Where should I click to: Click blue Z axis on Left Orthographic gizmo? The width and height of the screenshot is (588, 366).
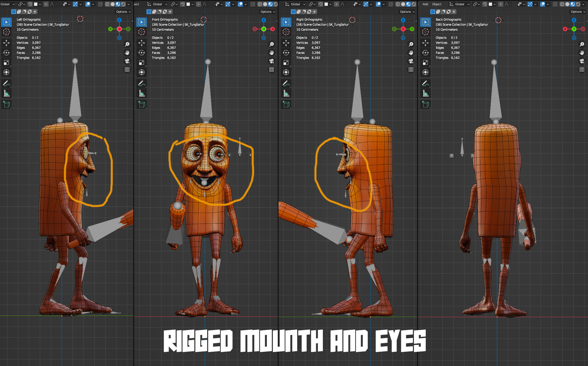coord(119,20)
